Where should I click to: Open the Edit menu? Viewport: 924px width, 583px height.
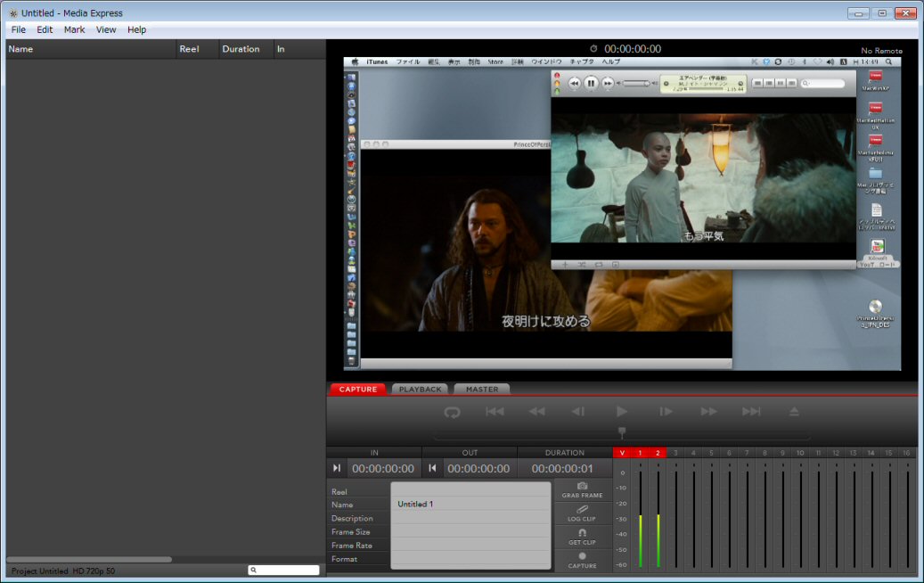coord(45,29)
